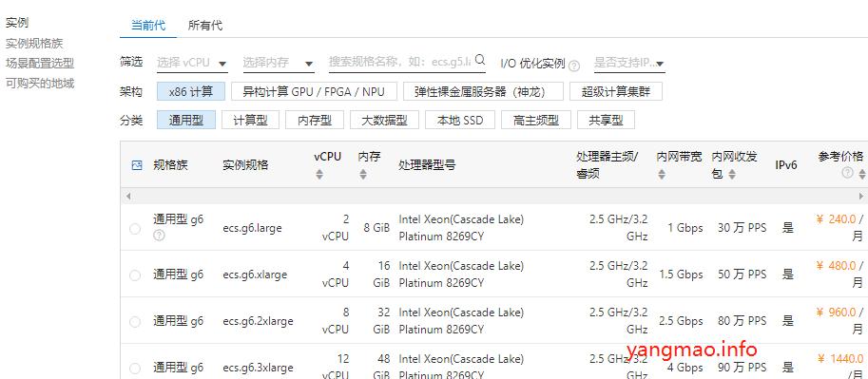Select 超级计算集群 architecture
The image size is (868, 379).
[x=615, y=91]
